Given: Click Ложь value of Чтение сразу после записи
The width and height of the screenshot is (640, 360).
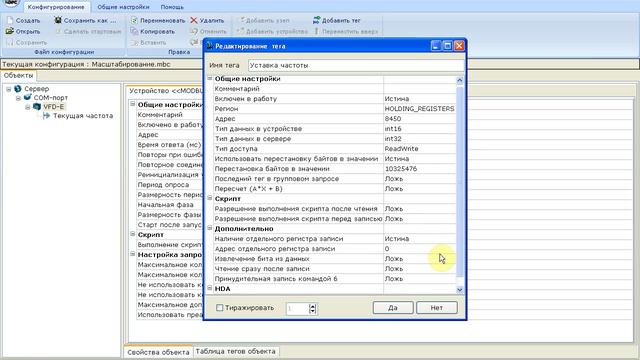Looking at the screenshot, I should point(393,269).
